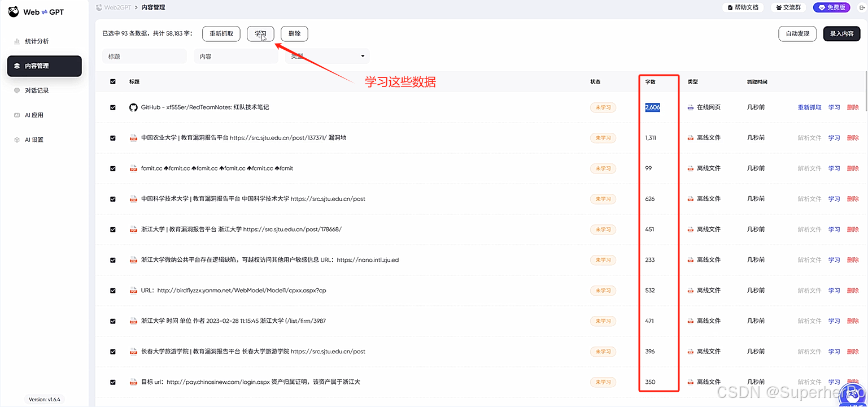Viewport: 868px width, 407px height.
Task: Click 删除 link in the fcmit.cc row
Action: pyautogui.click(x=853, y=168)
